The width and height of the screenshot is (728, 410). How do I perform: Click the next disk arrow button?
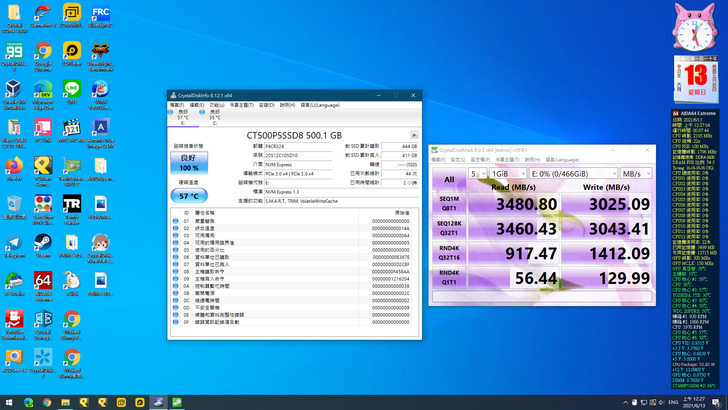tap(414, 135)
